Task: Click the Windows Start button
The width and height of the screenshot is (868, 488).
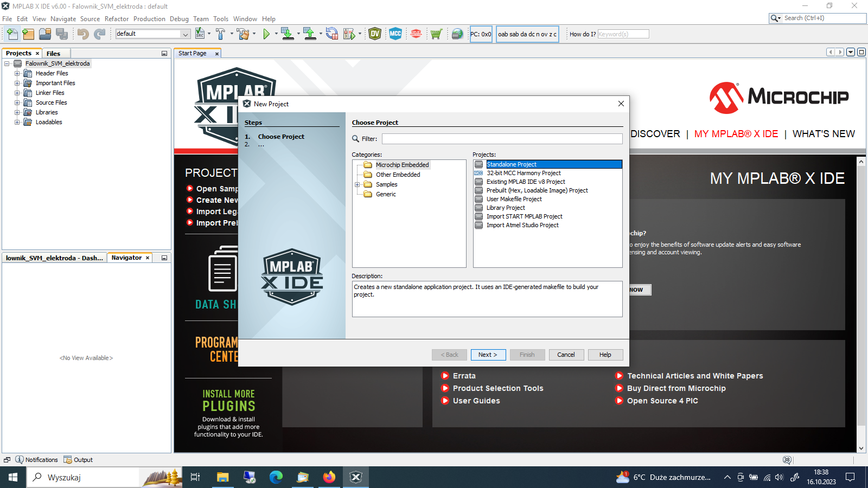Action: click(13, 477)
